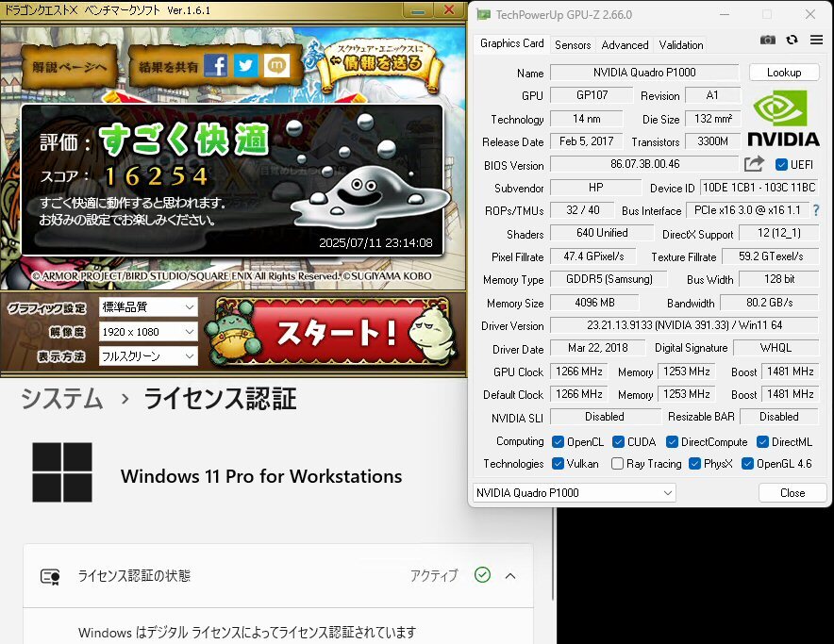Toggle CUDA checkbox

click(x=618, y=442)
